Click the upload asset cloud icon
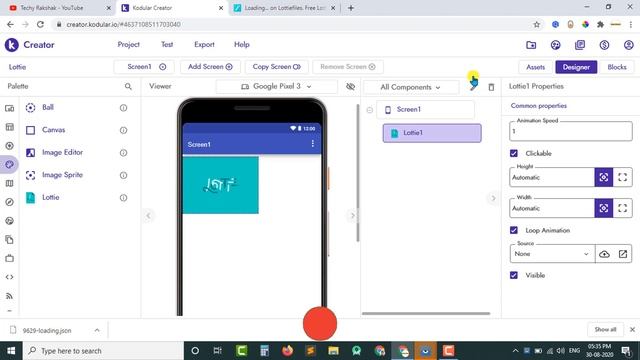 pos(604,254)
